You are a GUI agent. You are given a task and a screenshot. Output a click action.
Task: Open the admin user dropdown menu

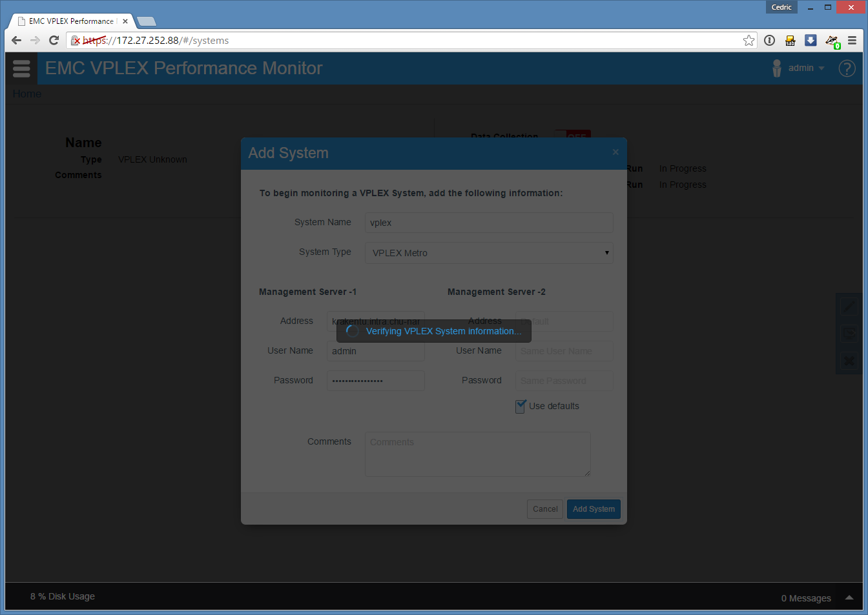pyautogui.click(x=806, y=68)
